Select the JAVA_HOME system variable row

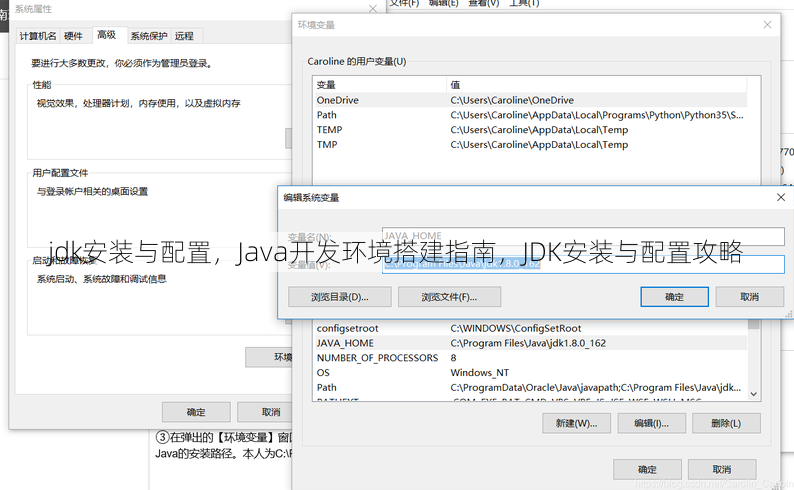click(530, 343)
